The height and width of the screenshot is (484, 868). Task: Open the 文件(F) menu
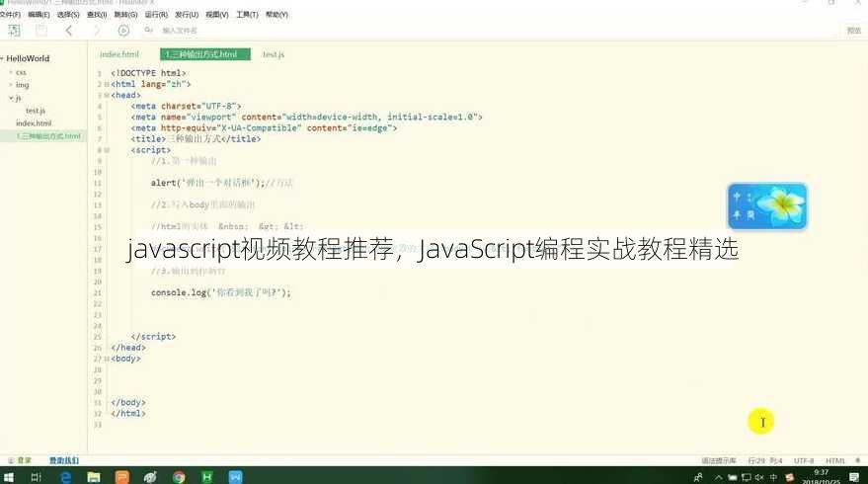point(10,15)
